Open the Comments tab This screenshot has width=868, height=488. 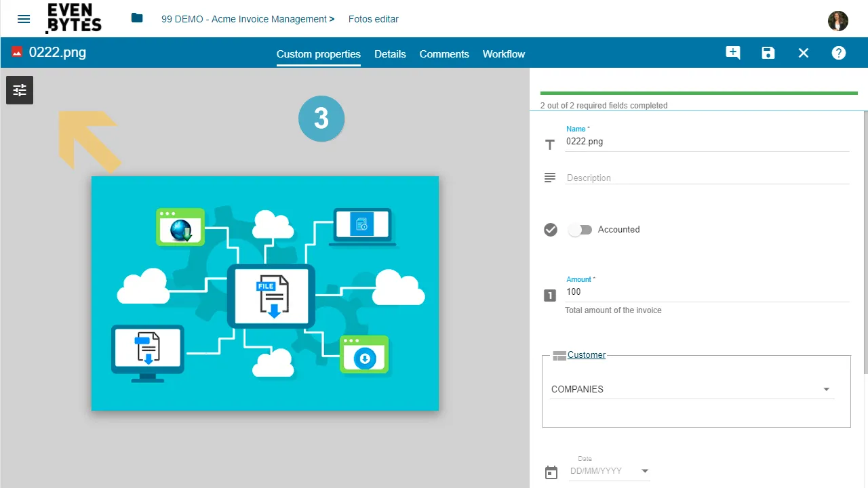point(444,54)
